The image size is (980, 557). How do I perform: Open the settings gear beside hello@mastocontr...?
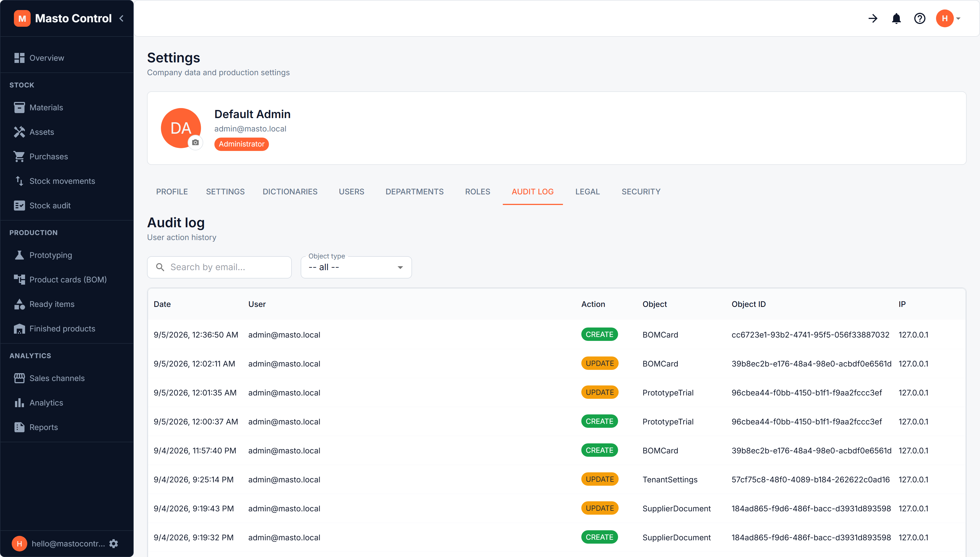tap(114, 544)
